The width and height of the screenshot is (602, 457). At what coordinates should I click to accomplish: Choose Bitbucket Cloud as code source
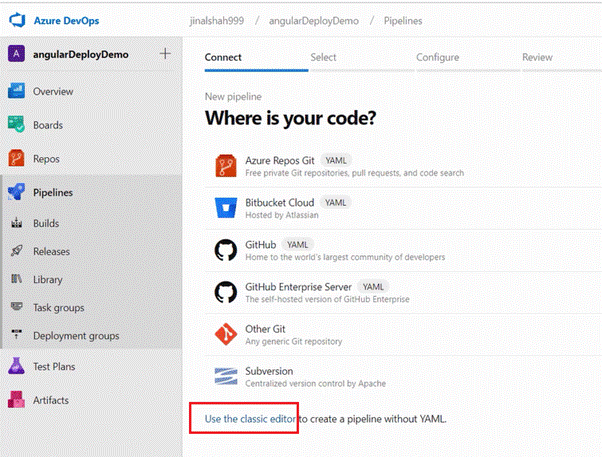(x=403, y=209)
